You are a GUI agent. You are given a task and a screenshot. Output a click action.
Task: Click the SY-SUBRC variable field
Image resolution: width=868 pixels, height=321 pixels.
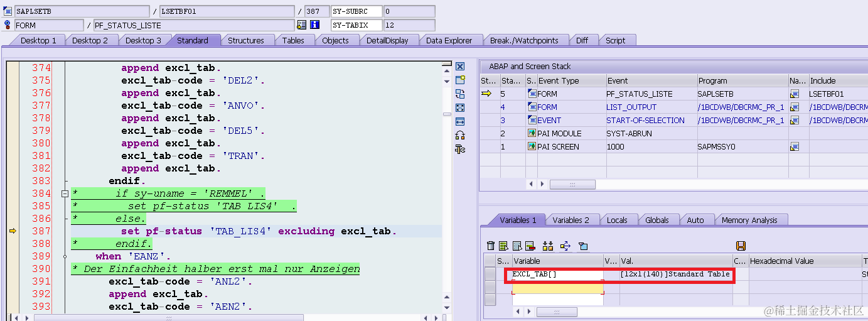356,11
